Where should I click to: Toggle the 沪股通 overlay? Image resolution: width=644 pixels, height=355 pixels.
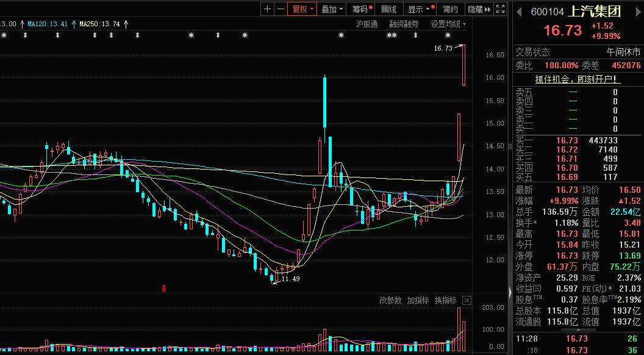click(367, 24)
